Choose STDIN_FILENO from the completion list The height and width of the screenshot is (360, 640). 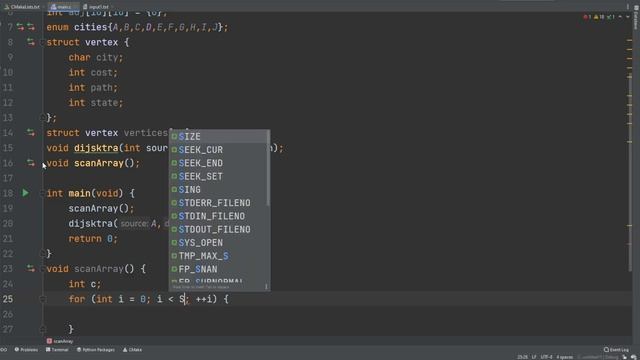219,216
